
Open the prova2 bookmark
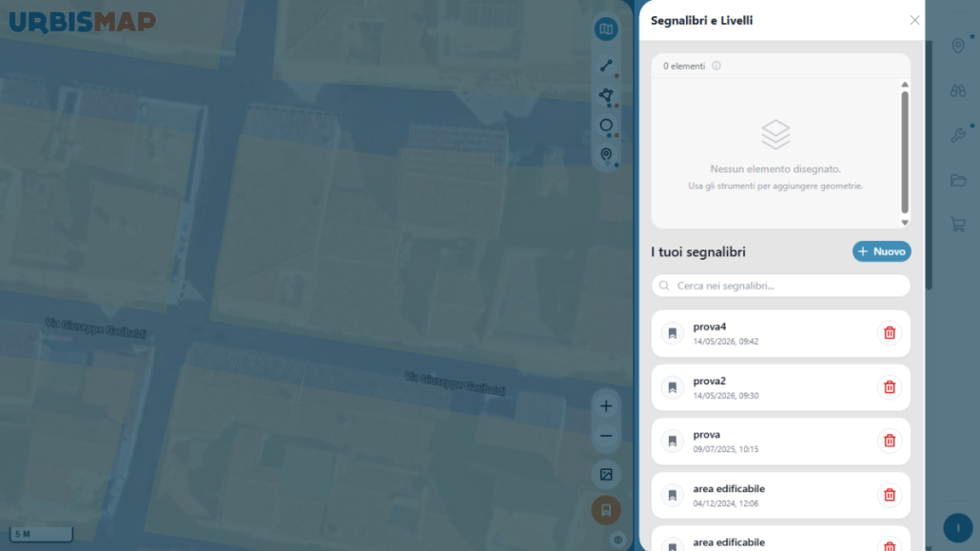(x=780, y=387)
